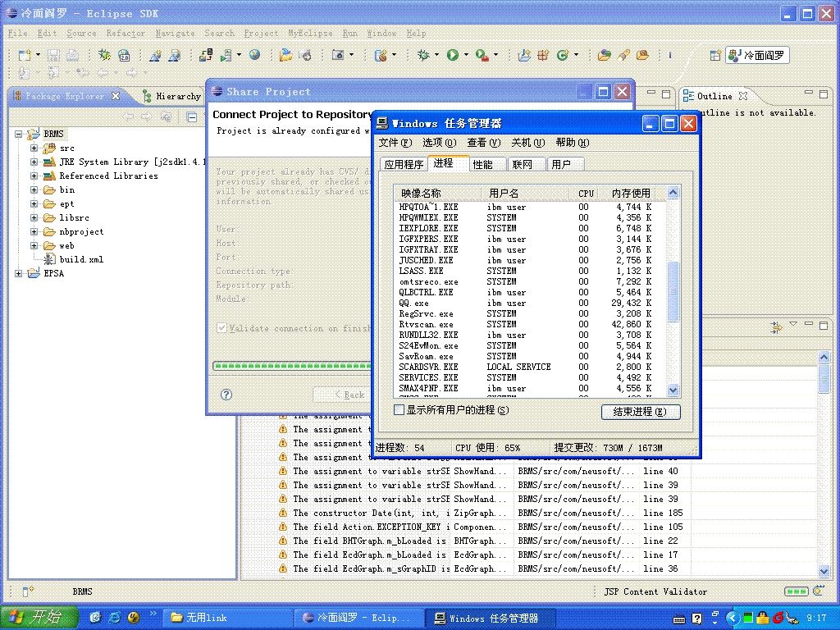Open the 查看(V) menu in Task Manager

tap(483, 143)
